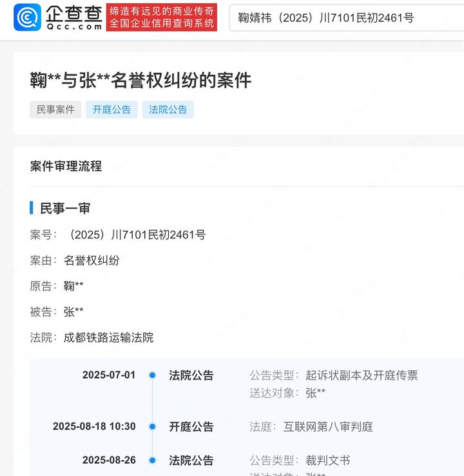Screen dimensions: 464x476
Task: Open the 法院公告 tag
Action: point(168,109)
